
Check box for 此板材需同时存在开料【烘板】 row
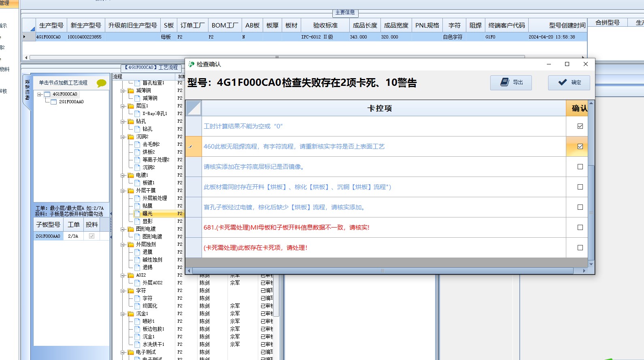(580, 187)
